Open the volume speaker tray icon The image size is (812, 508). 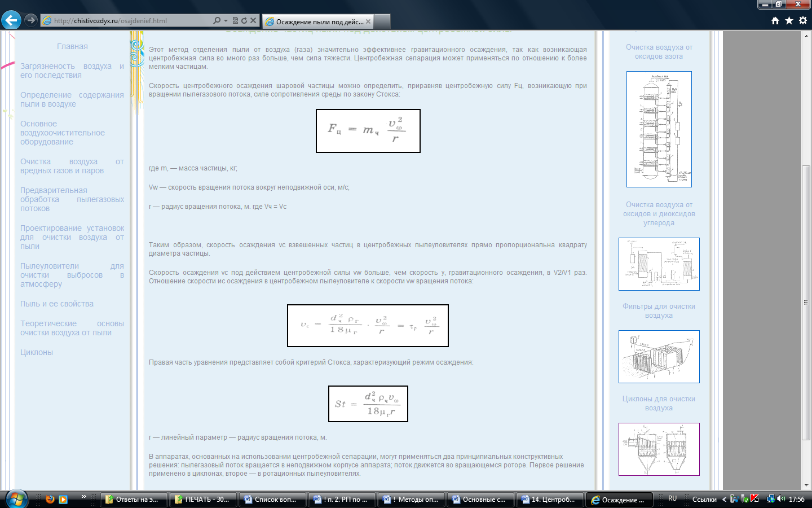pyautogui.click(x=781, y=499)
